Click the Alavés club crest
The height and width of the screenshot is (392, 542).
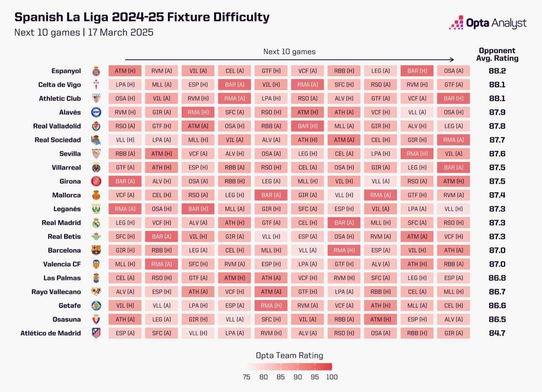[x=96, y=112]
